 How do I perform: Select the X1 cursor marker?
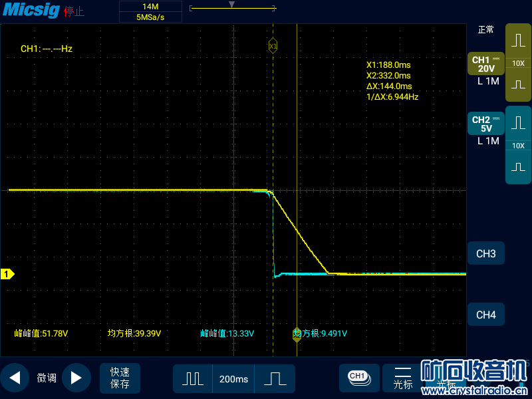click(273, 46)
